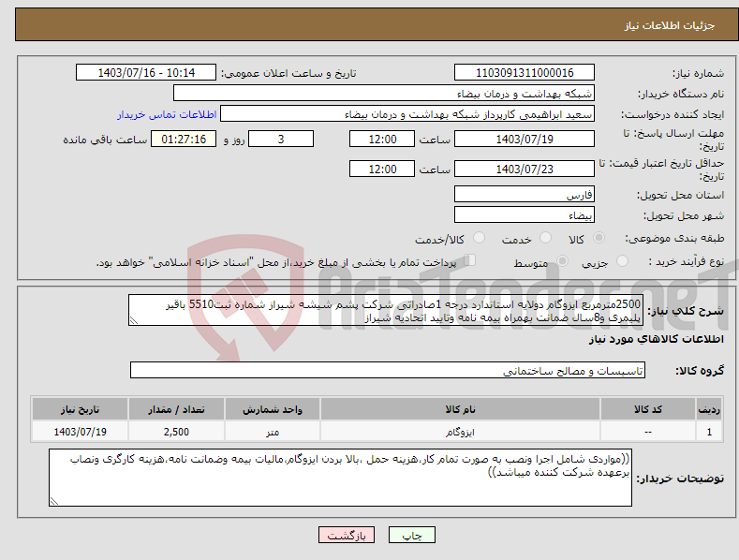Click the چاپ (print) button
739x560 pixels.
click(x=411, y=535)
